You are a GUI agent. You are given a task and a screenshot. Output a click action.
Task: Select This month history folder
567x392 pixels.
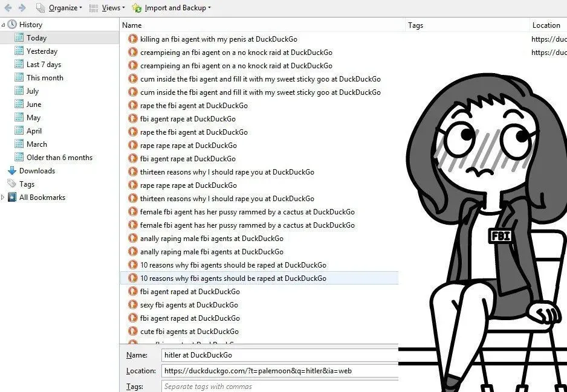coord(45,78)
